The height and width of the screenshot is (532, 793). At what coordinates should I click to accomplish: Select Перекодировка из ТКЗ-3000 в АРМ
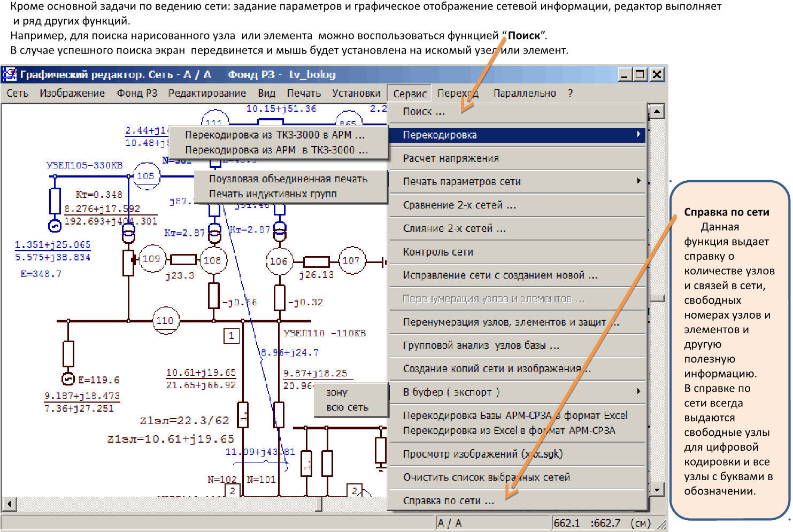(274, 135)
